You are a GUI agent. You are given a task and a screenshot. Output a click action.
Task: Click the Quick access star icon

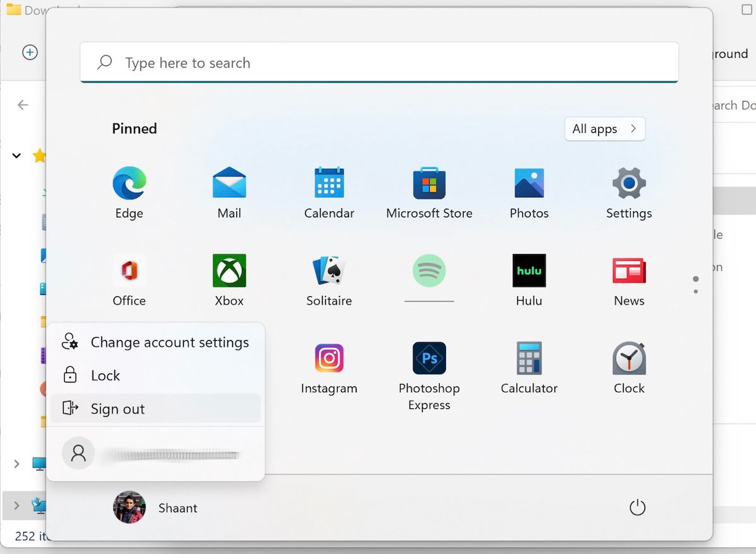(40, 155)
